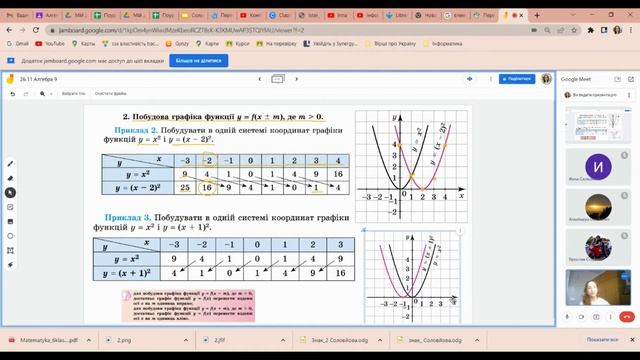This screenshot has height=360, width=640.
Task: Open the Вірші про Україну bookmark folder
Action: pos(391,43)
